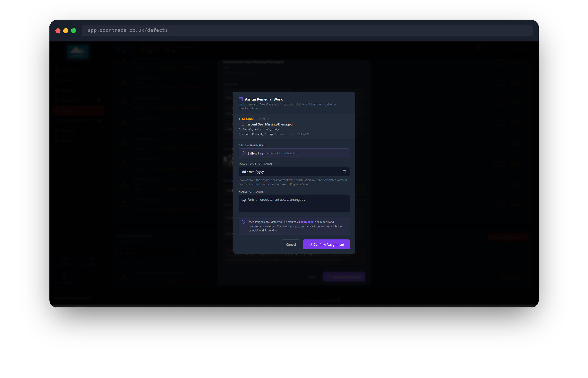Click the defect ID DEF-0014
588x378 pixels.
263,119
